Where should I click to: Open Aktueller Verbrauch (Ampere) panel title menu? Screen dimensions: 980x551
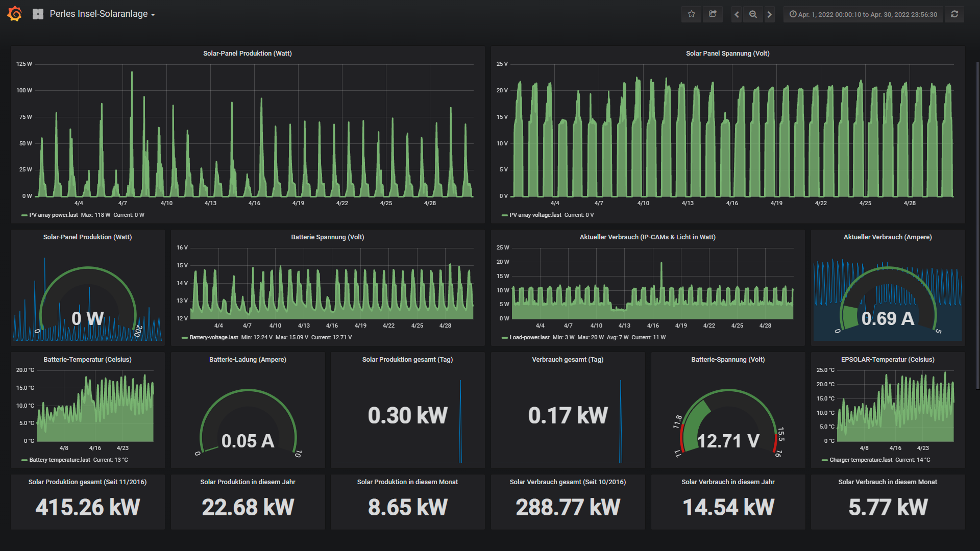click(x=887, y=237)
